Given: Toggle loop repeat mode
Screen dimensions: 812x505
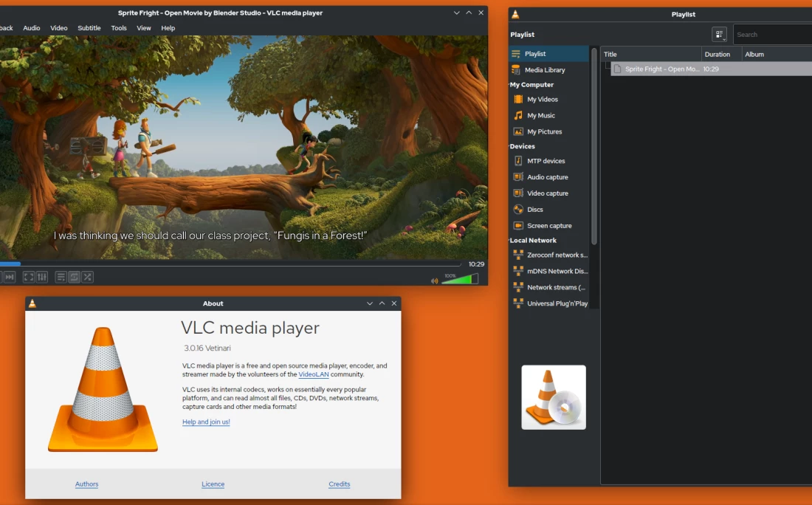Looking at the screenshot, I should click(x=75, y=277).
